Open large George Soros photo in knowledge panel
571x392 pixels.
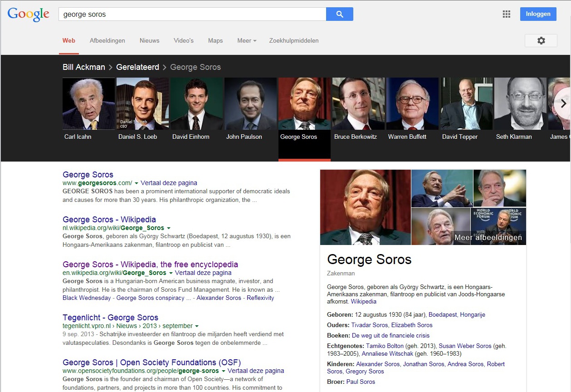[x=366, y=207]
